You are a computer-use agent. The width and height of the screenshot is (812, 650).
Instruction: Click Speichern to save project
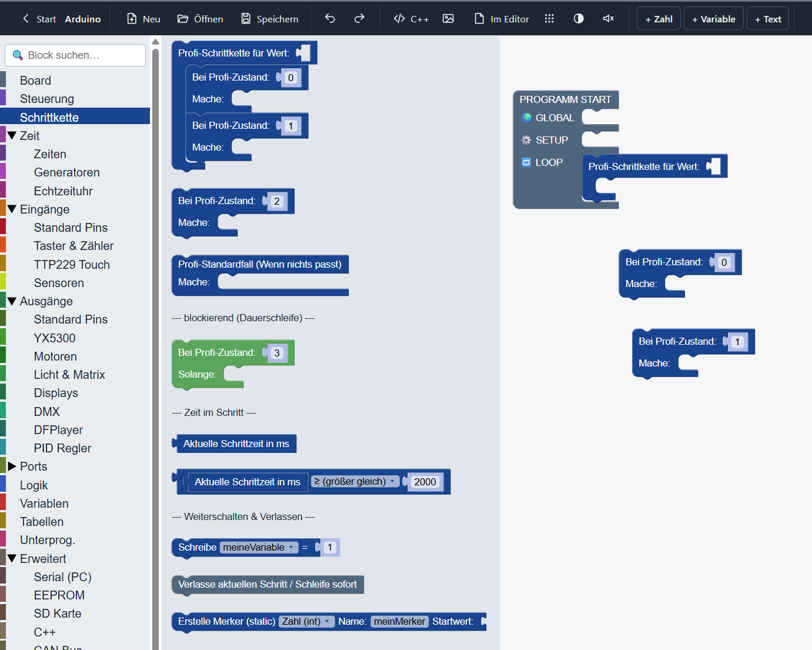click(x=270, y=19)
